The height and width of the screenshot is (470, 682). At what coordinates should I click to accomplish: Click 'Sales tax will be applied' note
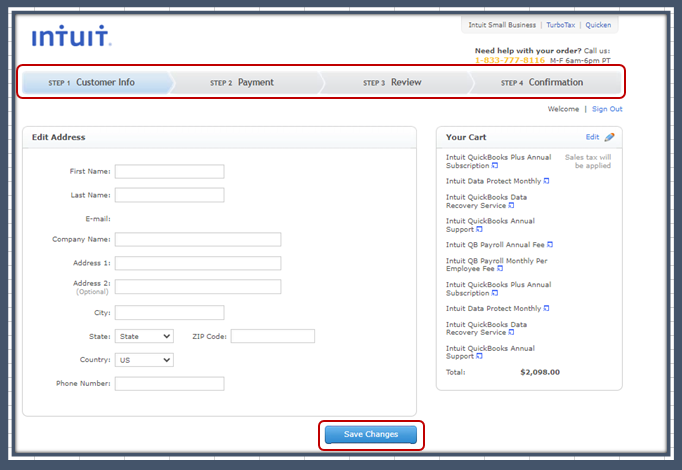point(588,161)
